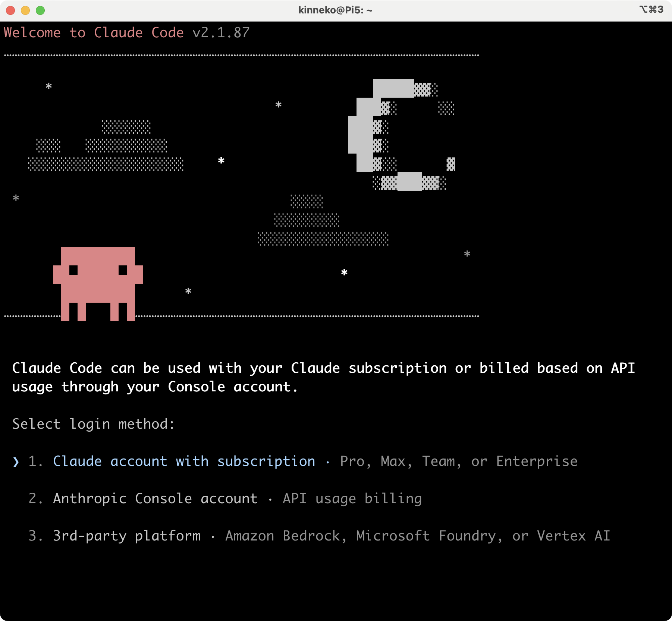Click 'Amazon Bedrock, Microsoft Foundry, or Vertex AI' text
672x621 pixels.
(x=418, y=536)
